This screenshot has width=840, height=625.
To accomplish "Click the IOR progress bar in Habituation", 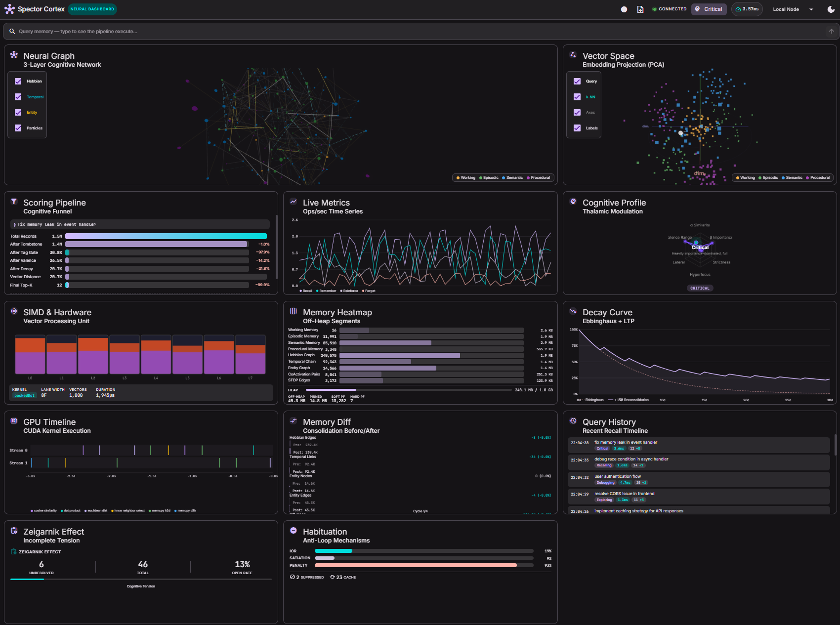I will [424, 551].
